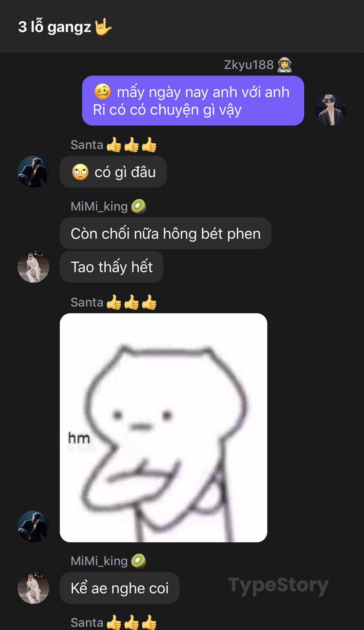364x630 pixels.
Task: Tap the astronaut emoji next to Zkyu188
Action: click(284, 65)
